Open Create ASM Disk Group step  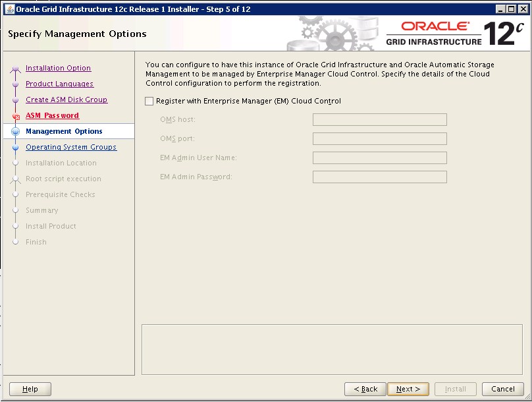pos(66,100)
